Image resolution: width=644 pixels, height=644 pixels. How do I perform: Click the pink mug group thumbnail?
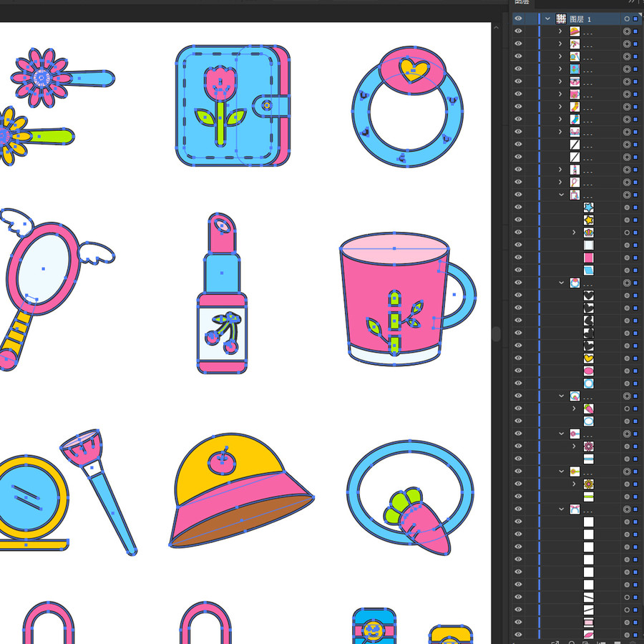coord(575,94)
